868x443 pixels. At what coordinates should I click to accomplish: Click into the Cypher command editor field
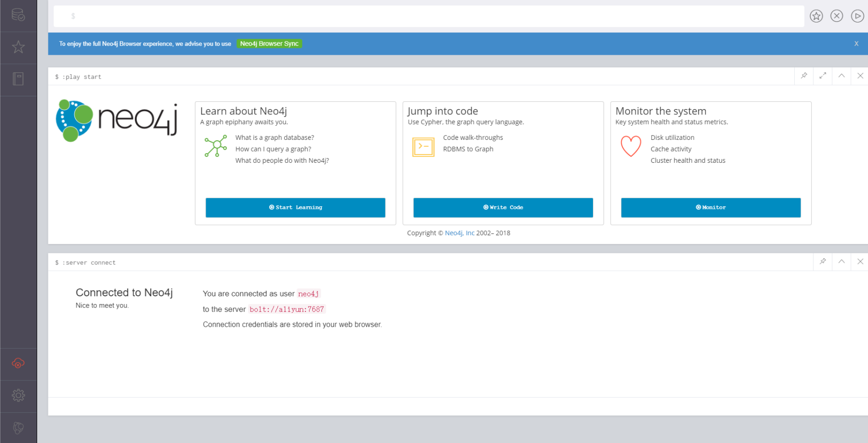pyautogui.click(x=428, y=16)
